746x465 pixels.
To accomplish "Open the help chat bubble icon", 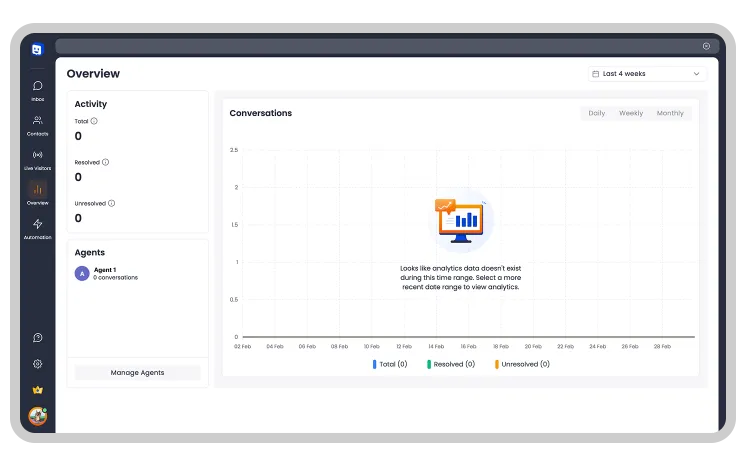I will coord(38,338).
